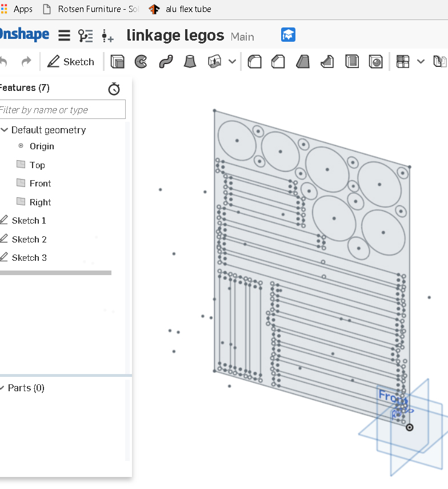Open the Main workspace label
This screenshot has width=448, height=489.
click(242, 37)
